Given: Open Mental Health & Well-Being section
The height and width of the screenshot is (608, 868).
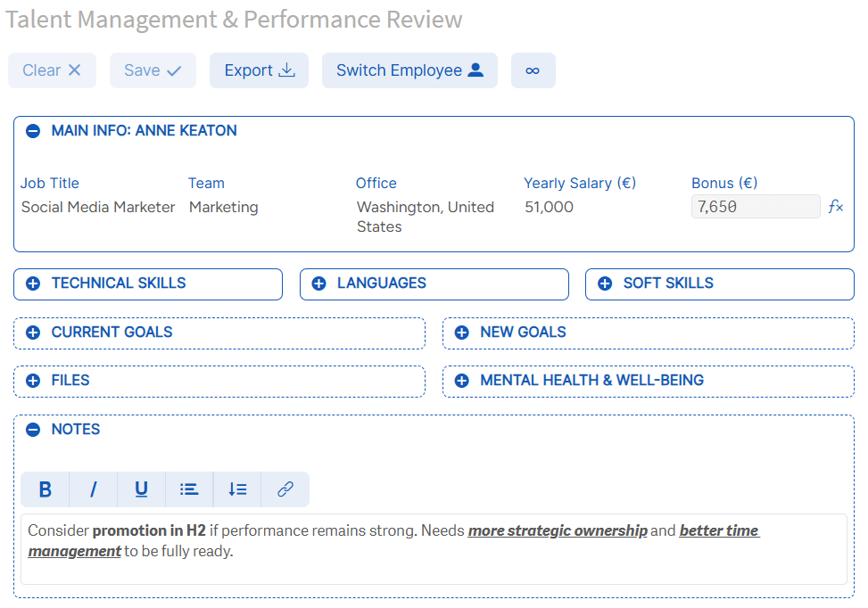Looking at the screenshot, I should point(461,381).
